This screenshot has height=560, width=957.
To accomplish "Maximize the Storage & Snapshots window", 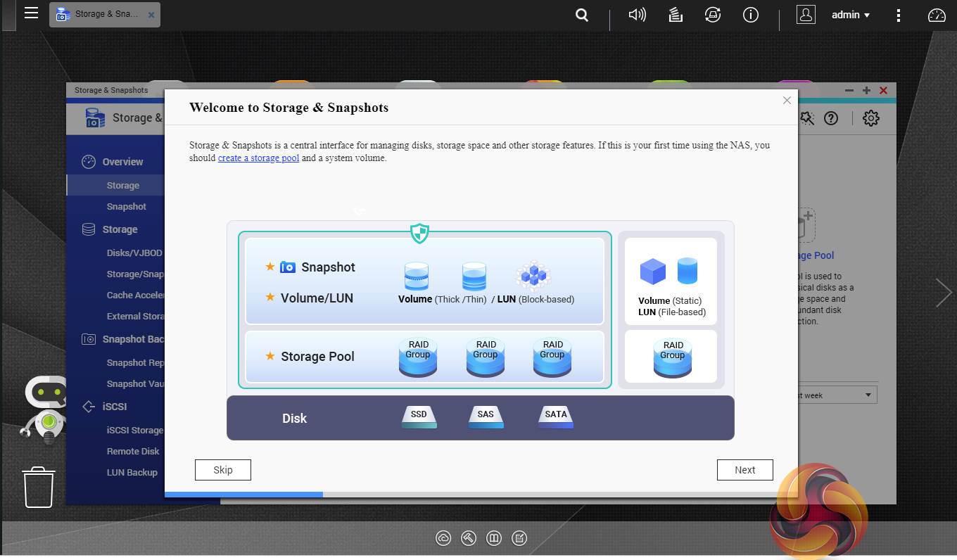I will [x=866, y=90].
